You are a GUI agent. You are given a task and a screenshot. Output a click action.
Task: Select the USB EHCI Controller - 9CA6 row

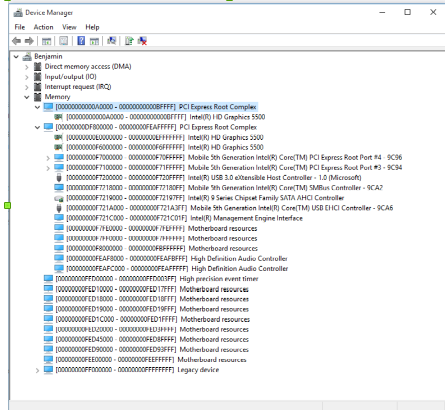click(230, 208)
